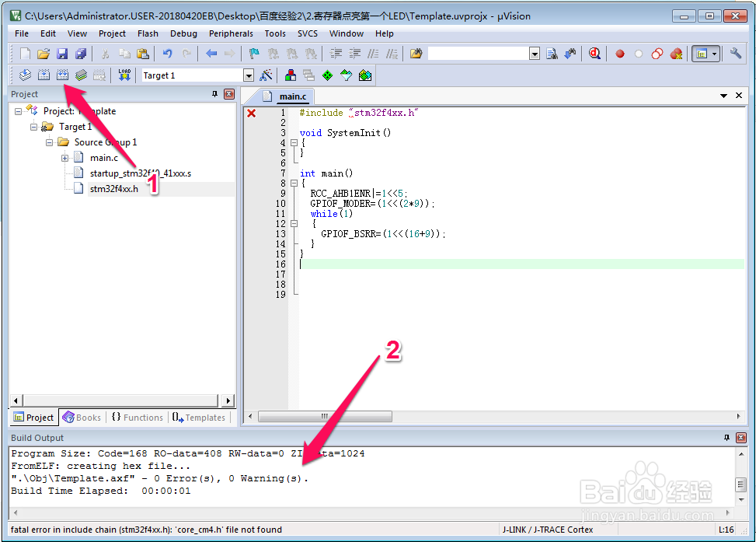
Task: Click Project panel scroll right arrow
Action: (228, 400)
